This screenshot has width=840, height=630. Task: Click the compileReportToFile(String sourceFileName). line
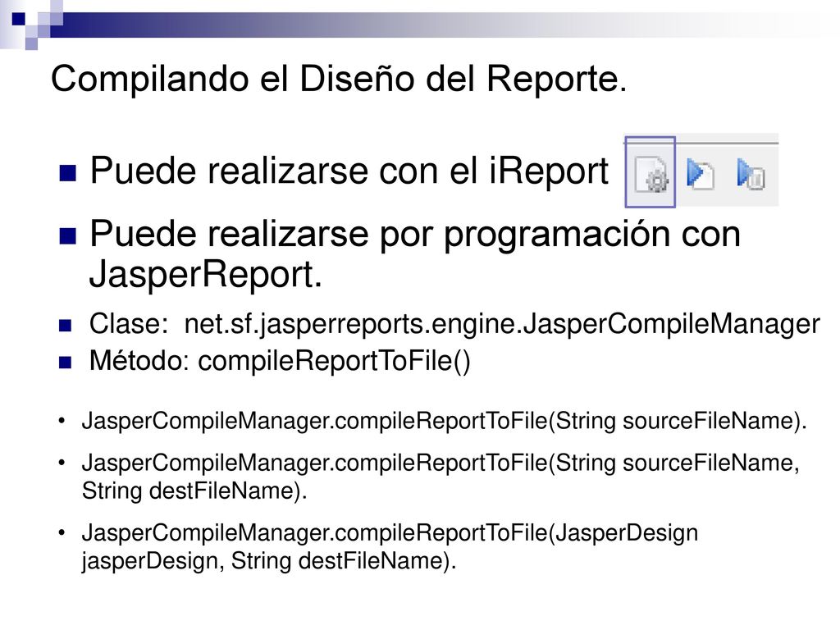(444, 421)
